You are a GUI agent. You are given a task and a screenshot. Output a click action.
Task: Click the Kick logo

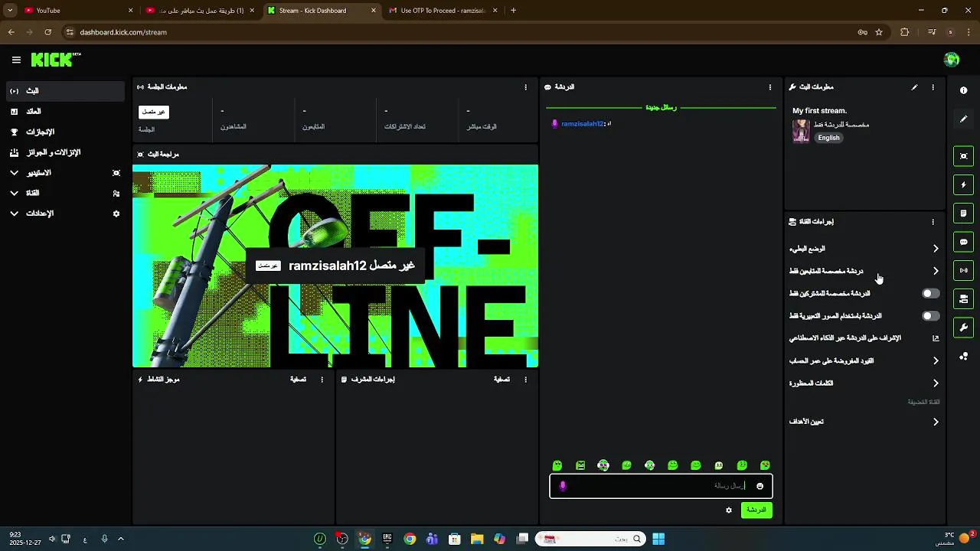[x=56, y=60]
